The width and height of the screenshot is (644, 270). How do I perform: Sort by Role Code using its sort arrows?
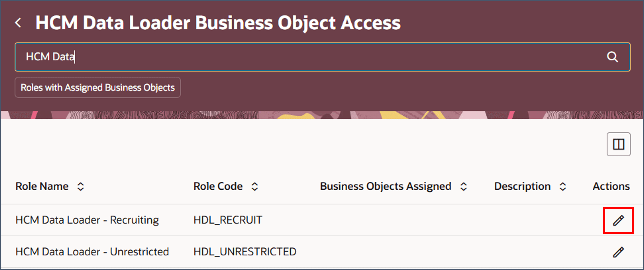point(255,186)
